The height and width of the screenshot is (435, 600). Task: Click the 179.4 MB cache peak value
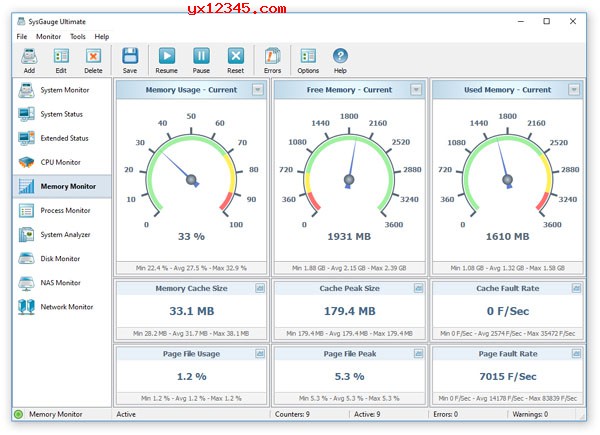350,311
